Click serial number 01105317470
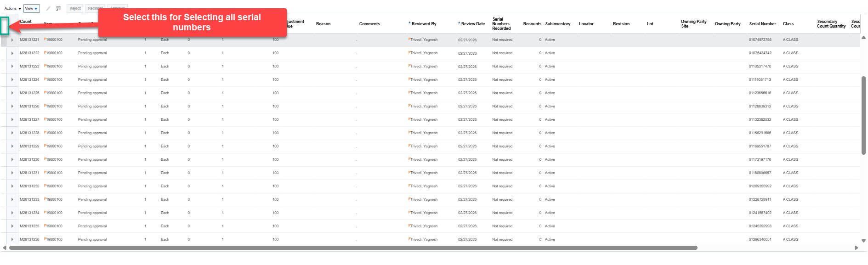This screenshot has height=265, width=868. coord(760,67)
